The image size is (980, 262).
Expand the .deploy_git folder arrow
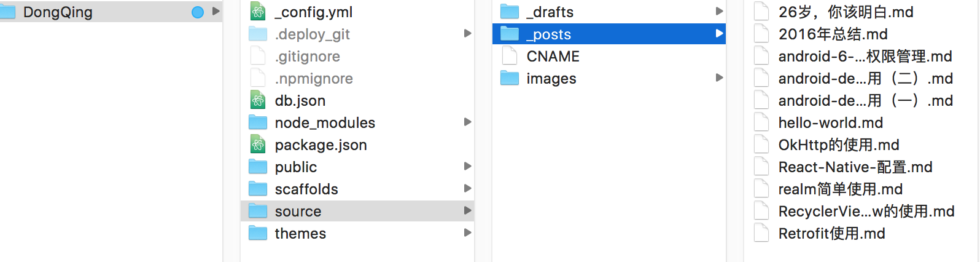[468, 34]
